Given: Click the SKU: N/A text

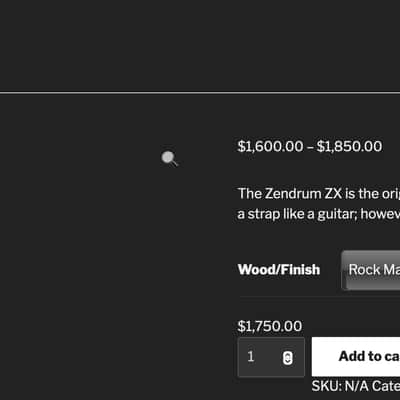Looking at the screenshot, I should 340,386.
